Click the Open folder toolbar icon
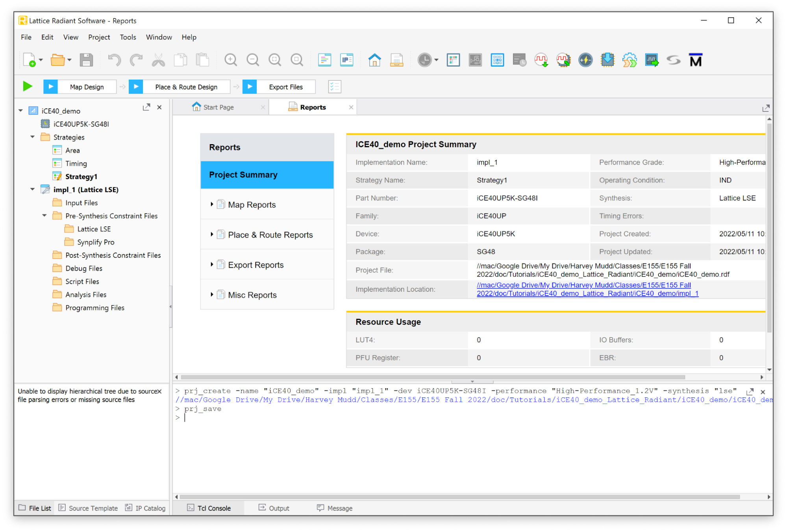Image resolution: width=787 pixels, height=532 pixels. 57,60
